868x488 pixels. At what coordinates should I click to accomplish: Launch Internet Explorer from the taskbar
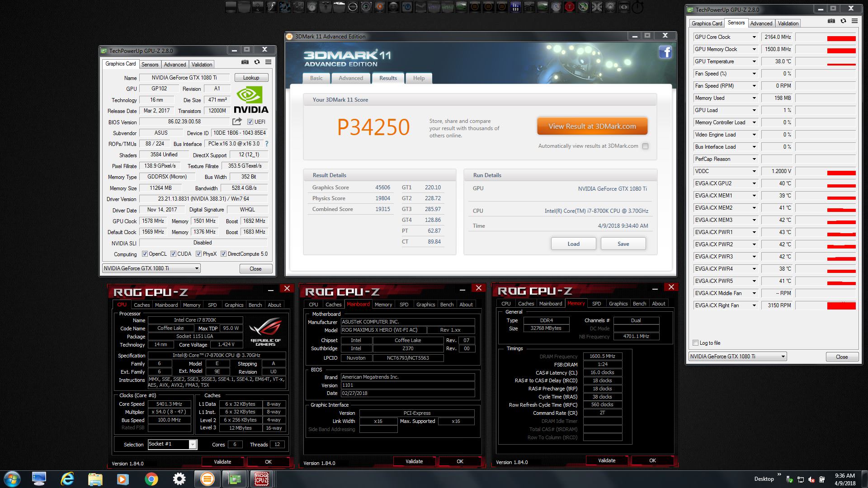(67, 479)
